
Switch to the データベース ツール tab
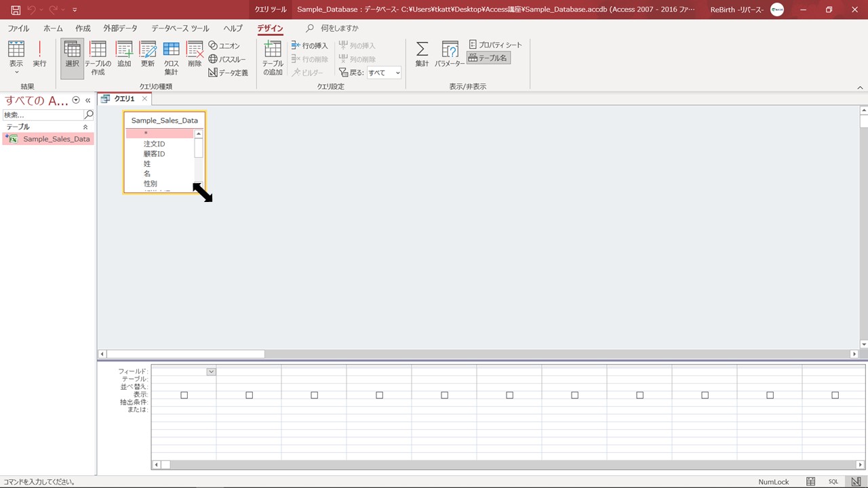(x=180, y=28)
